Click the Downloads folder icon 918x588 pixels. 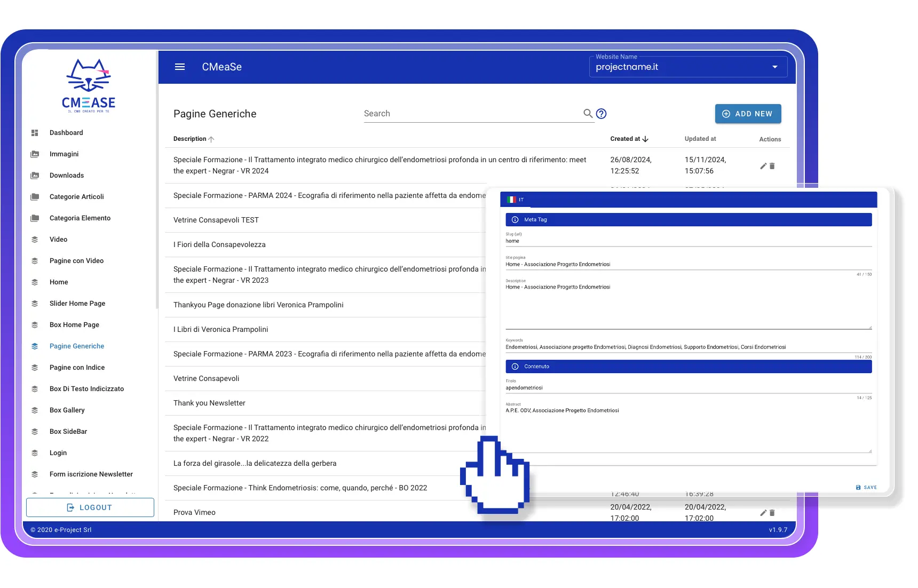pos(35,176)
